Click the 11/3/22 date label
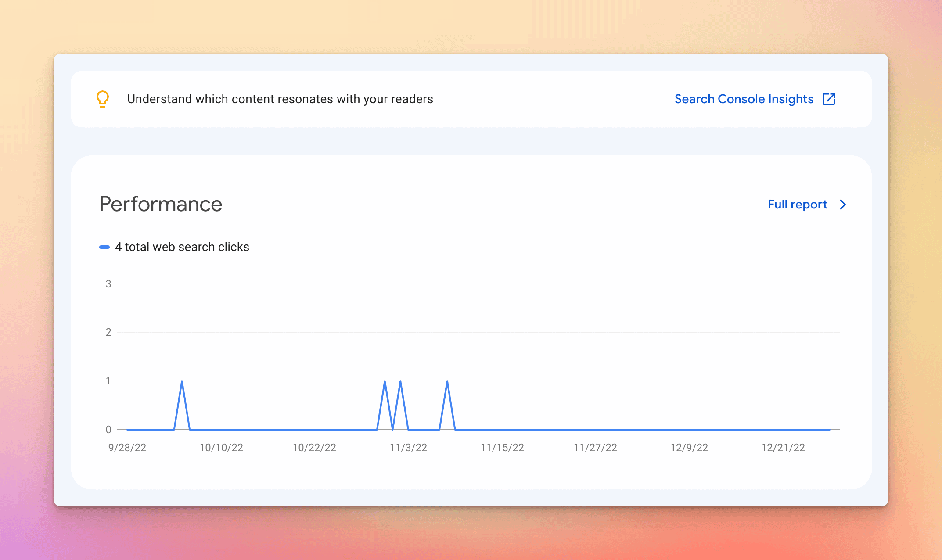Viewport: 942px width, 560px height. pyautogui.click(x=408, y=448)
